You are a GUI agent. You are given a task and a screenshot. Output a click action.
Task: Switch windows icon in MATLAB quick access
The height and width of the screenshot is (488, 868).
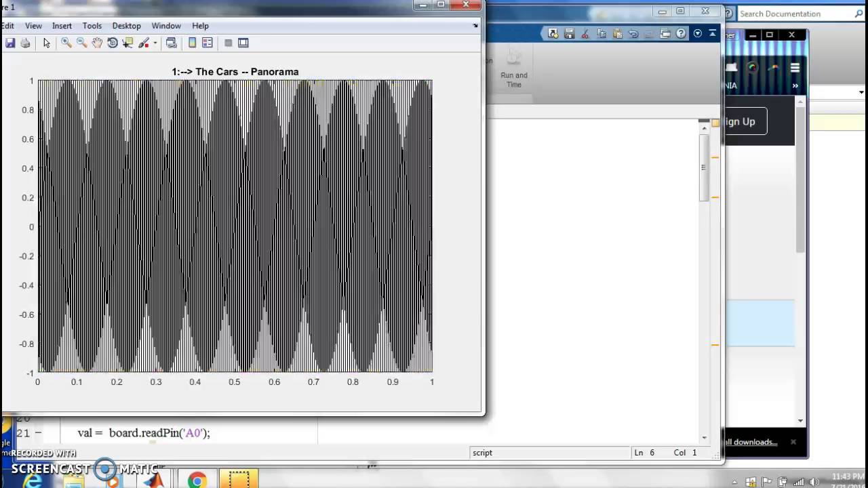point(665,34)
